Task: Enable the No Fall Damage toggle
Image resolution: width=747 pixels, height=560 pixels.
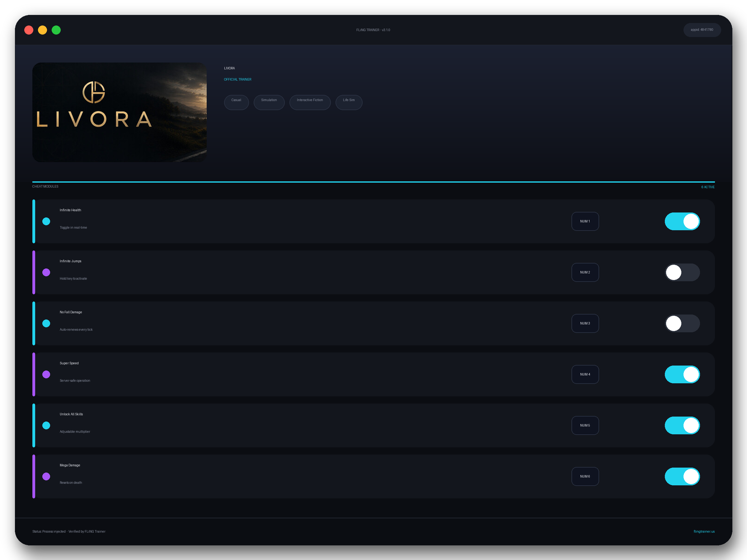Action: click(x=682, y=323)
